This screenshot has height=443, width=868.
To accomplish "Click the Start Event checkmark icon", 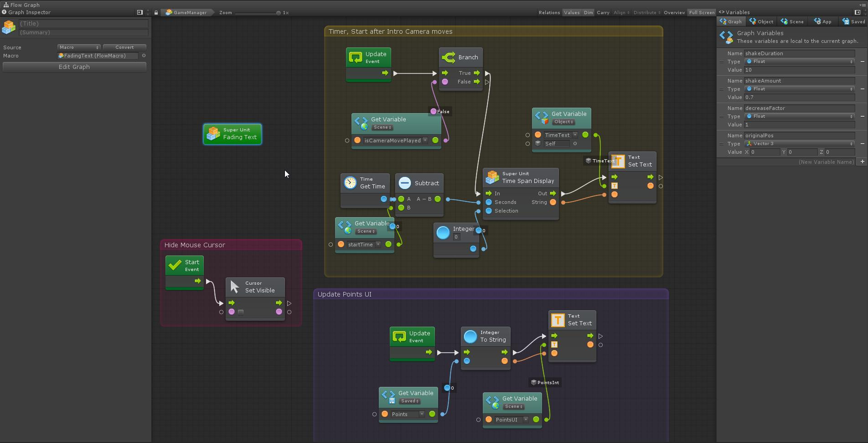I will click(x=175, y=265).
